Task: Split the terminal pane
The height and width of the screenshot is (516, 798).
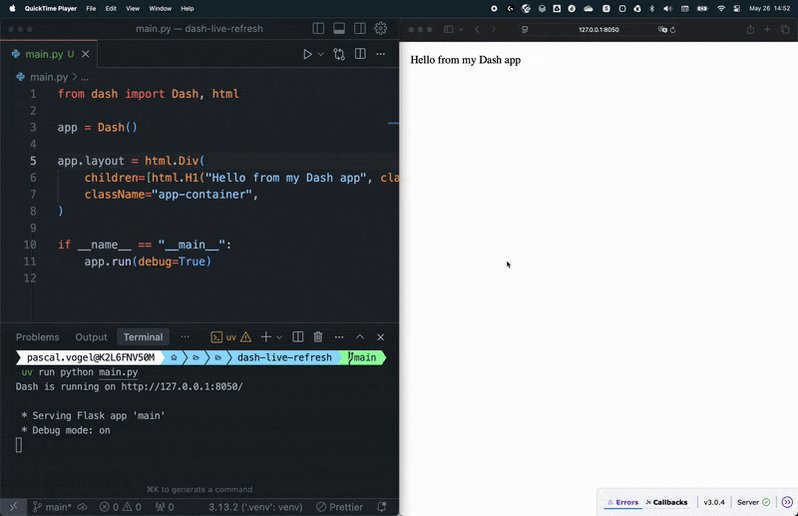Action: tap(298, 337)
